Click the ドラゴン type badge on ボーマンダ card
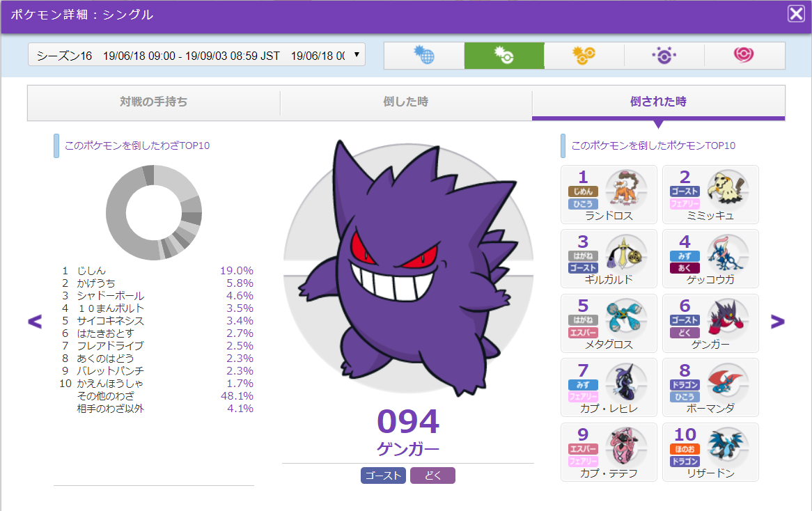 pyautogui.click(x=685, y=385)
